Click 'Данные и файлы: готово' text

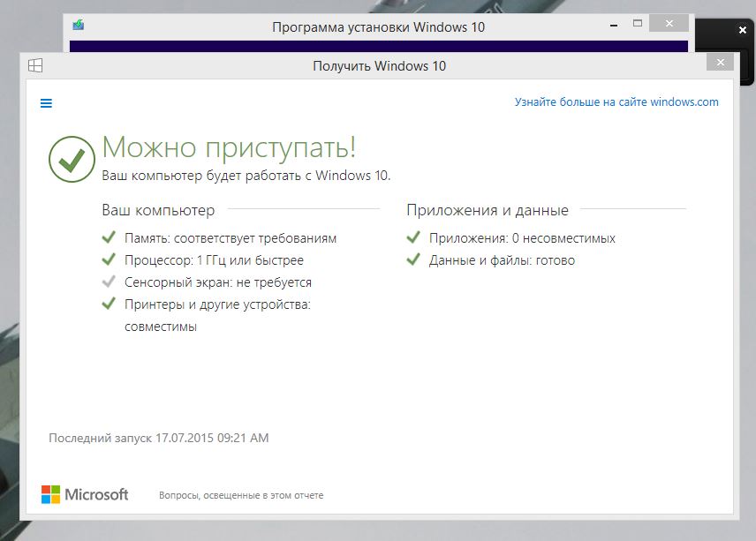[502, 260]
